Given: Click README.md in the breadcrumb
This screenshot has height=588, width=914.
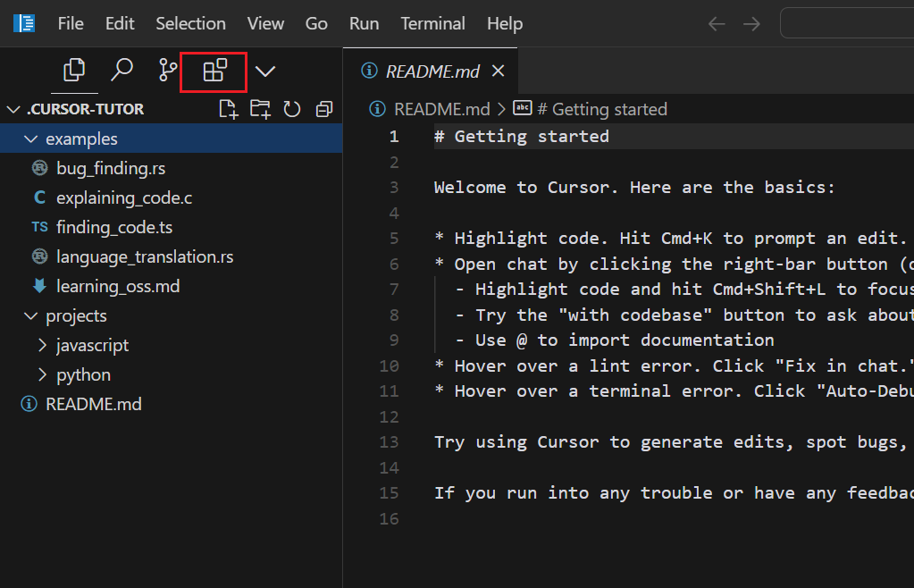Looking at the screenshot, I should (x=441, y=109).
